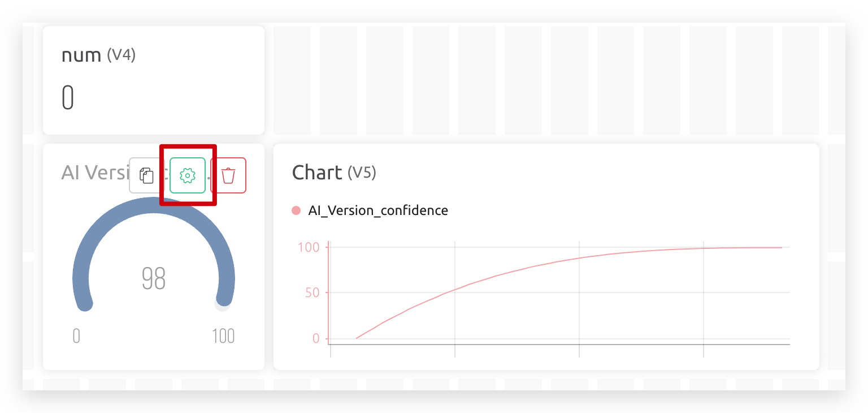Click the (V4) pin label on num widget

point(121,55)
